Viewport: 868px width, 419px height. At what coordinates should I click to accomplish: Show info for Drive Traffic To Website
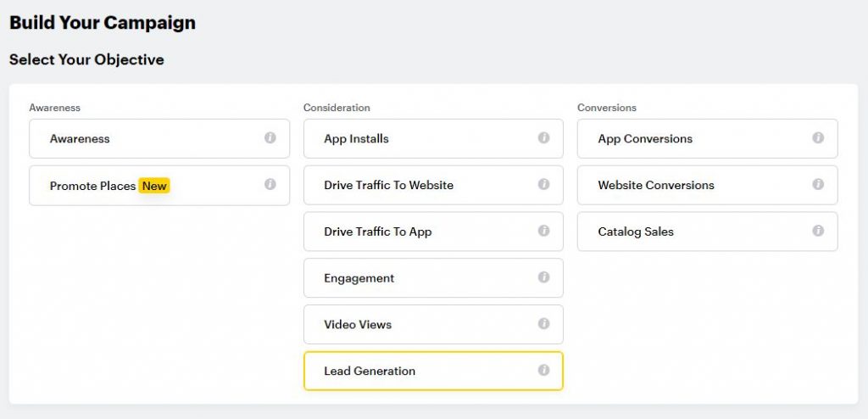543,184
